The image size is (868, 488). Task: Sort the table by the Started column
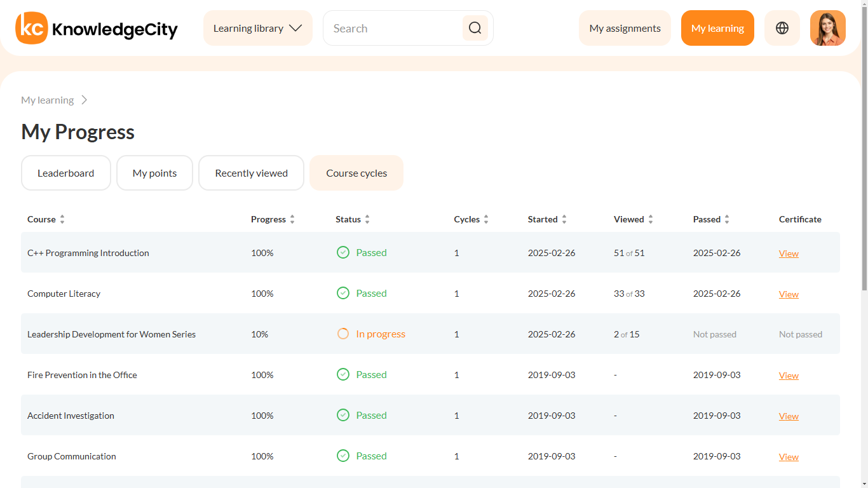(x=564, y=219)
